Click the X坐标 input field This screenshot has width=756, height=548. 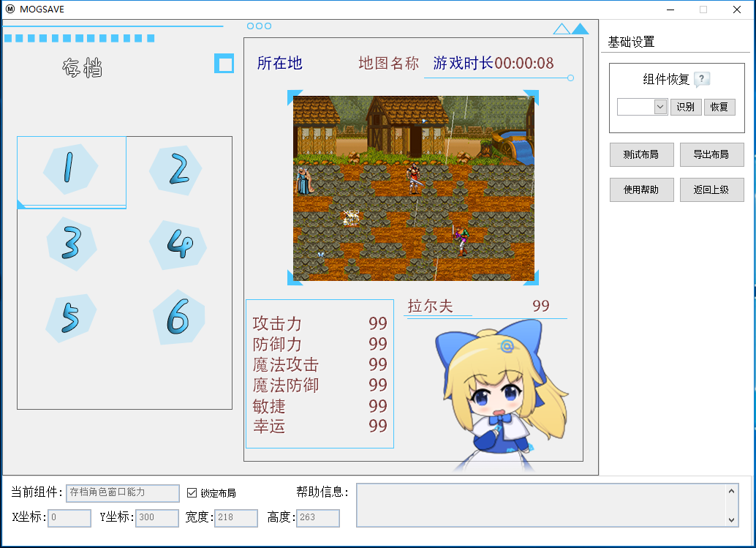69,518
